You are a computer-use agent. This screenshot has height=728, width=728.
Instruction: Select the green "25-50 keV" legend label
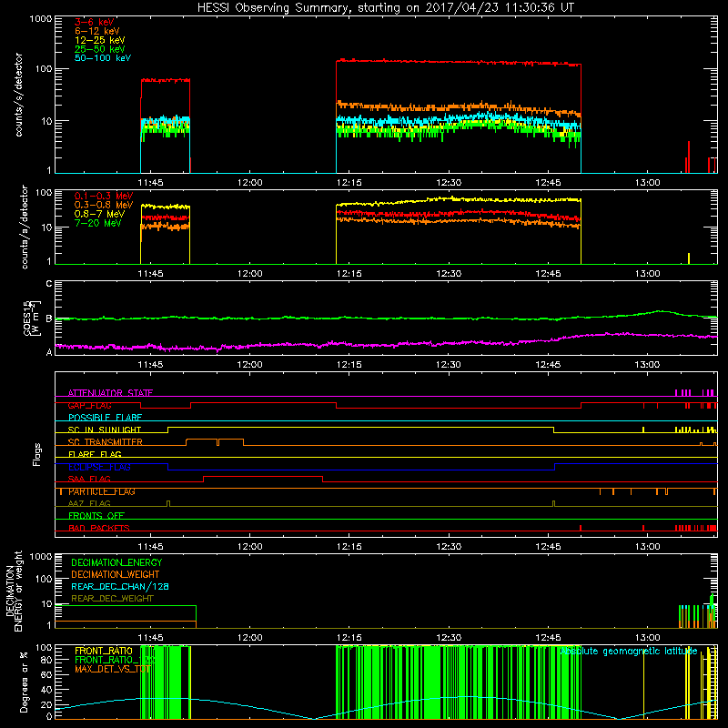99,49
